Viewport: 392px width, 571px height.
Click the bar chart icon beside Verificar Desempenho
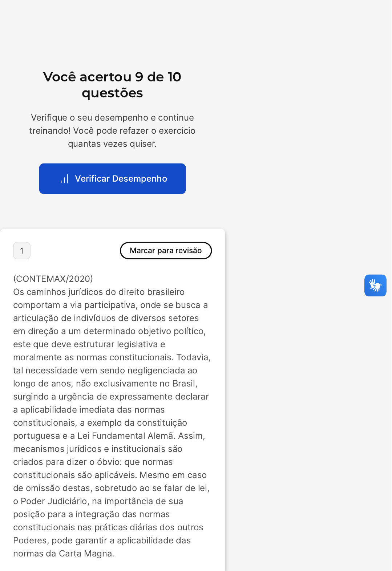(64, 179)
